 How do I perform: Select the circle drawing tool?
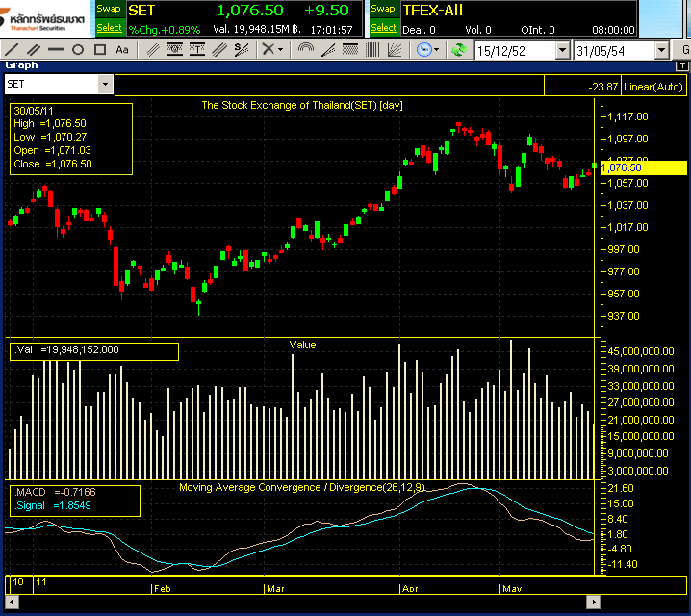(78, 49)
